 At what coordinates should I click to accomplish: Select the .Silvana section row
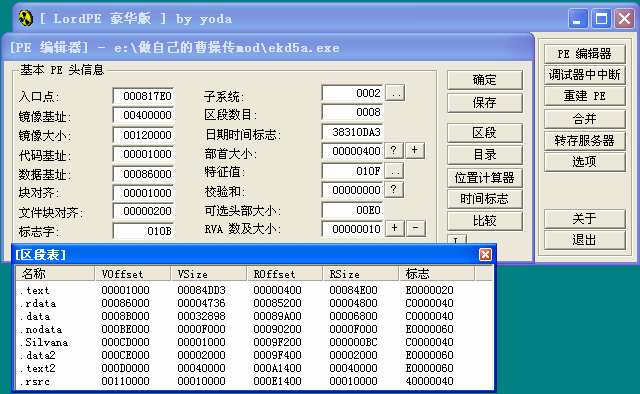click(x=253, y=342)
